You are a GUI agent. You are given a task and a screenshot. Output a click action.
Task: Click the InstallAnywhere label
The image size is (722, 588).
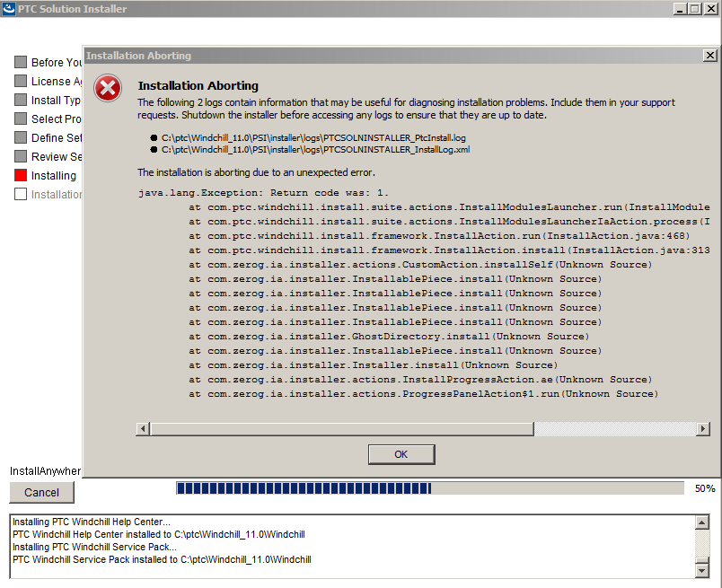click(45, 471)
